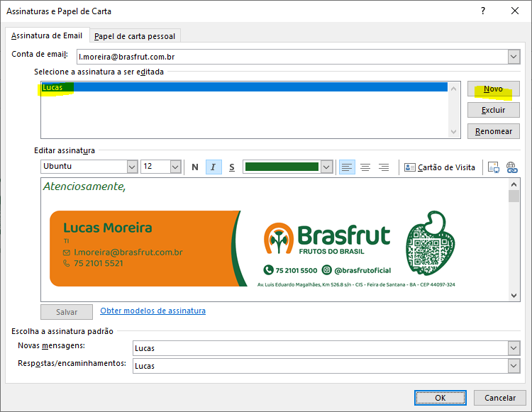This screenshot has width=532, height=412.
Task: Click signature editor scrollbar thumb
Action: [514, 196]
